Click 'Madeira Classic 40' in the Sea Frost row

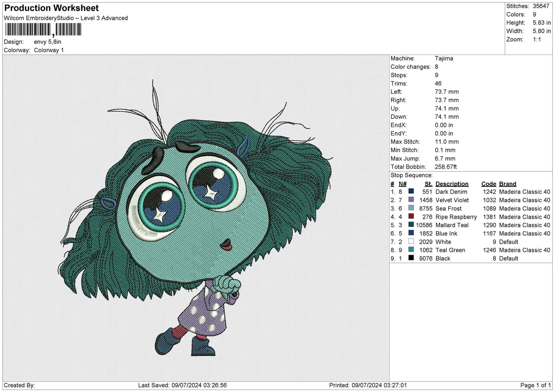(524, 208)
